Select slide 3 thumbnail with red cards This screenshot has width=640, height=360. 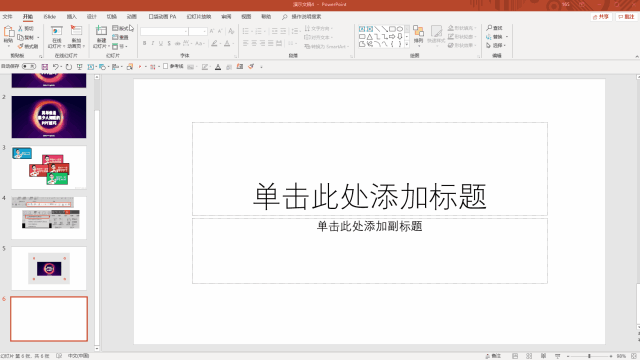click(x=49, y=167)
